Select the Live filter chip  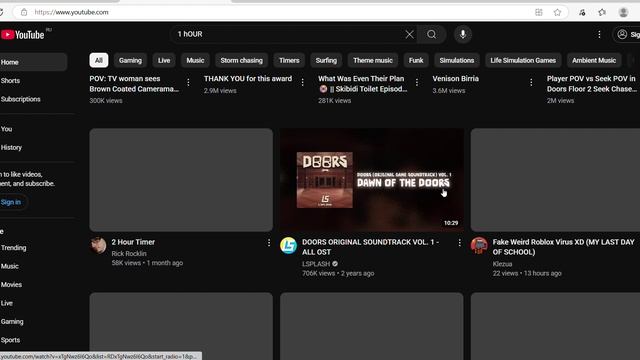[164, 60]
